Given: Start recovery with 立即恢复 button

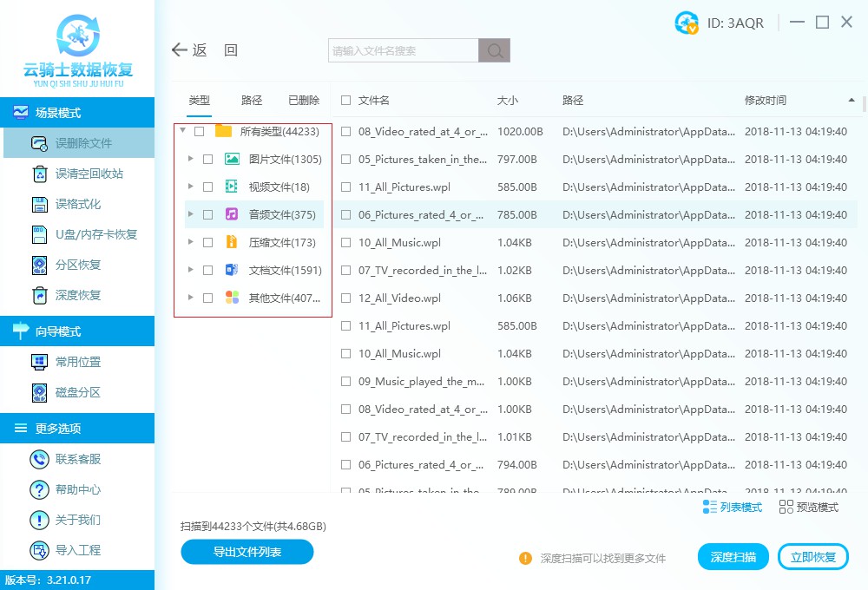Looking at the screenshot, I should click(812, 556).
